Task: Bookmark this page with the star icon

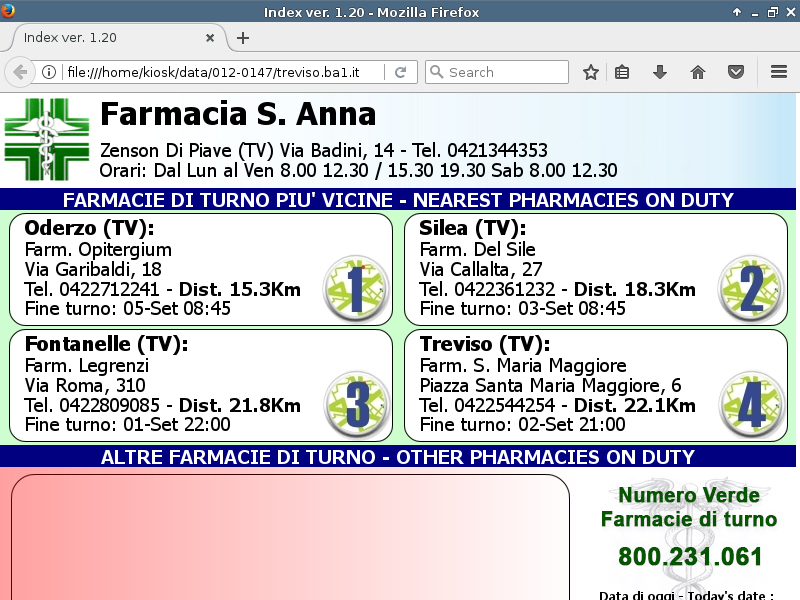Action: [x=591, y=72]
